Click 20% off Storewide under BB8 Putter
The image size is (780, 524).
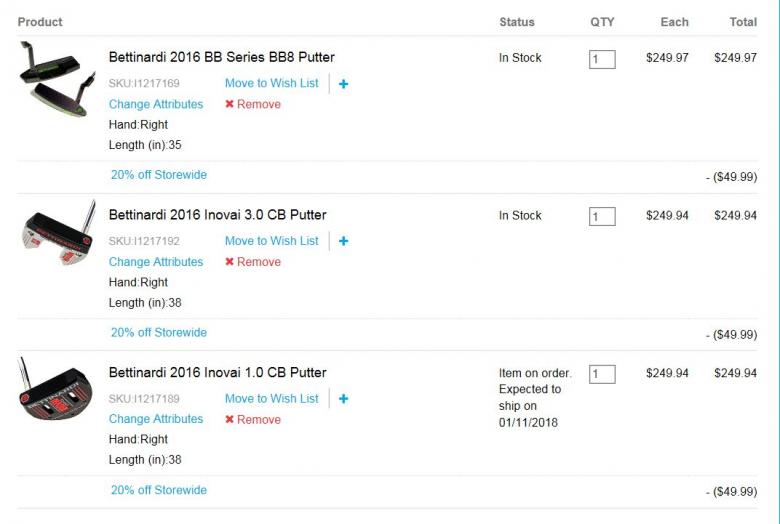tap(159, 175)
